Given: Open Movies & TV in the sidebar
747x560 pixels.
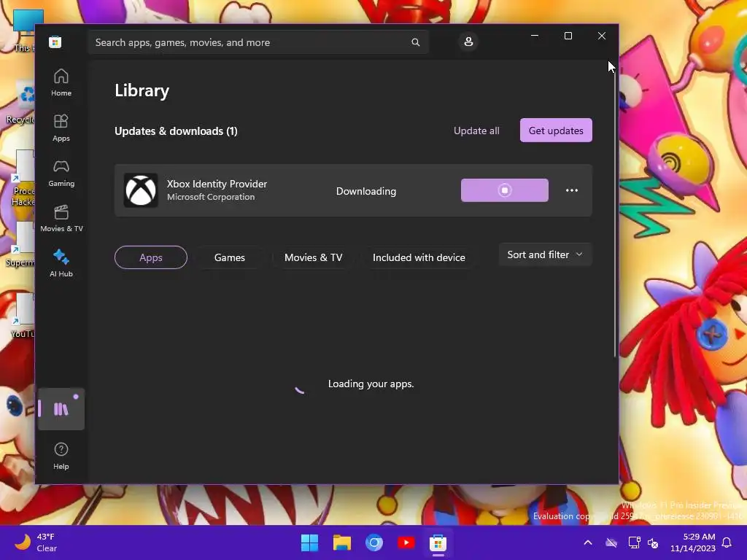Looking at the screenshot, I should [x=61, y=218].
